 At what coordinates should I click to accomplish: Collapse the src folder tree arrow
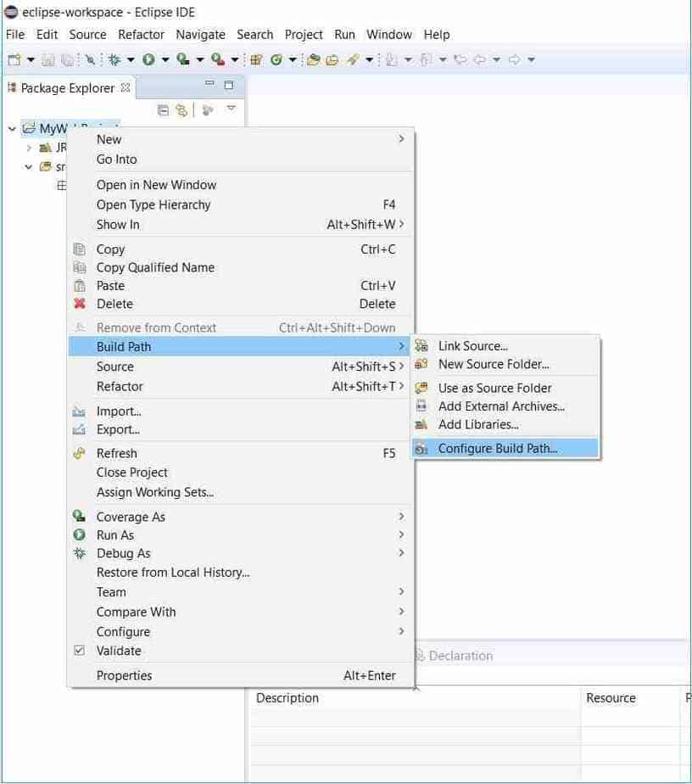(28, 166)
